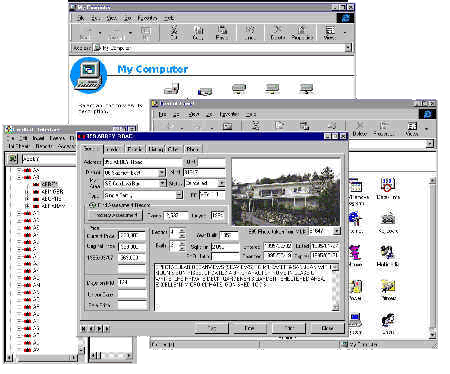
Task: Open the floppy drive icon in My Computer
Action: click(x=172, y=89)
